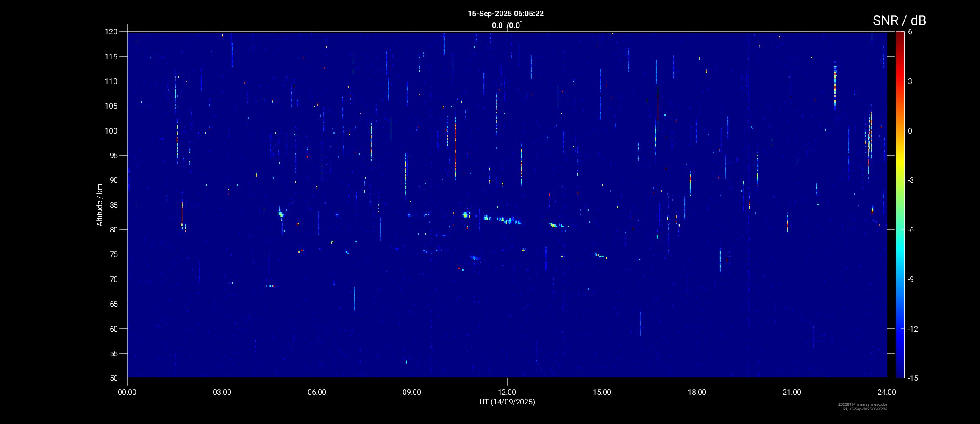The height and width of the screenshot is (424, 980).
Task: Click the plot timestamp title 15-Sep-2025 06:05:22
Action: click(505, 14)
